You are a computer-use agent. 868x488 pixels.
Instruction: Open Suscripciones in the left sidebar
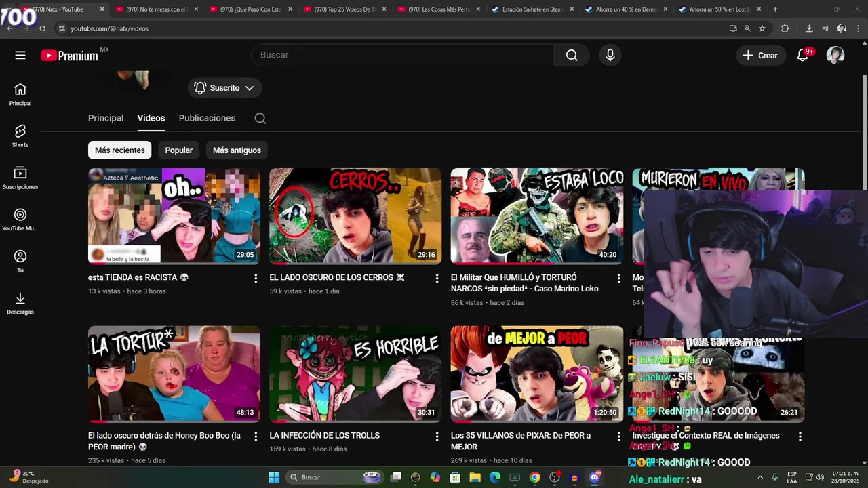[20, 178]
